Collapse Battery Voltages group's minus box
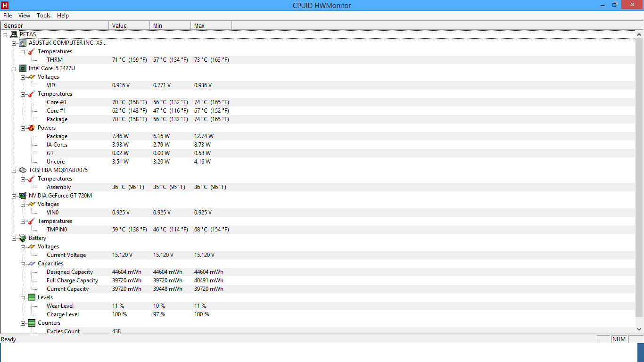Viewport: 644px width, 362px height. [x=23, y=247]
